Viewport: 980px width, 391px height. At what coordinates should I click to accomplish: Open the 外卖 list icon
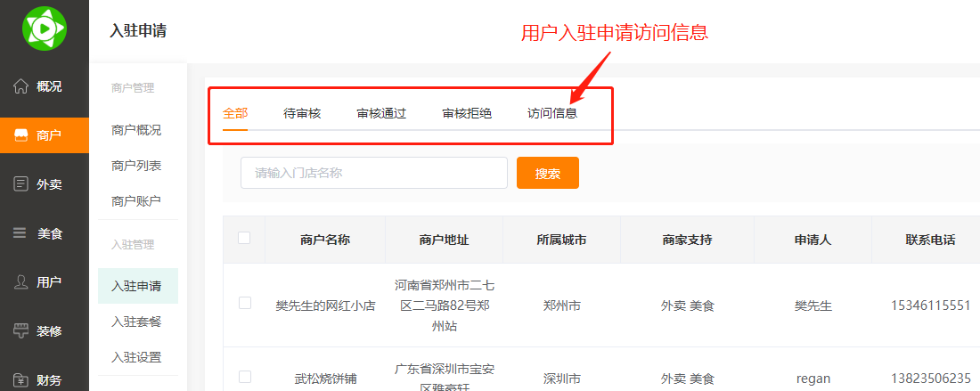pyautogui.click(x=21, y=183)
